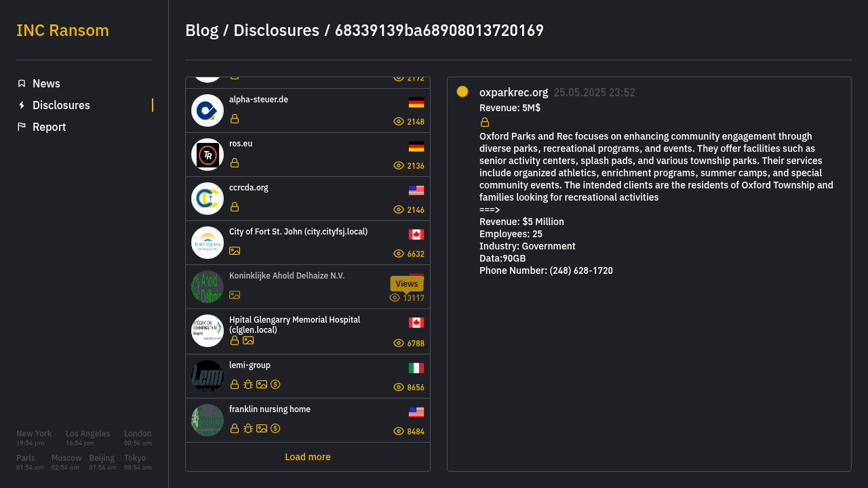868x488 pixels.
Task: Click the lock icon under lemi-group
Action: coord(235,384)
